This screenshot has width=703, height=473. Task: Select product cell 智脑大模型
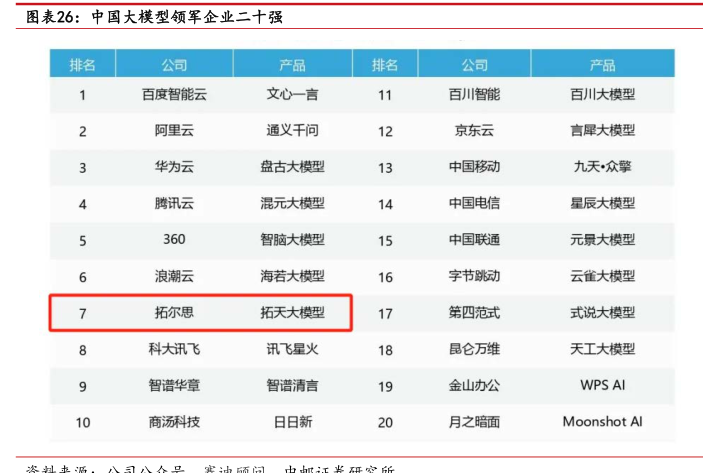coord(292,240)
